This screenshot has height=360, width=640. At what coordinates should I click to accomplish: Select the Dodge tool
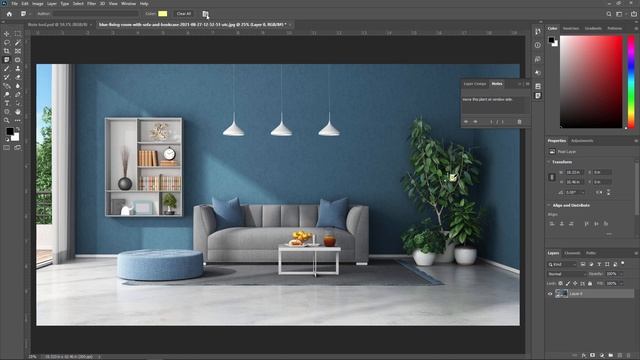coord(7,94)
